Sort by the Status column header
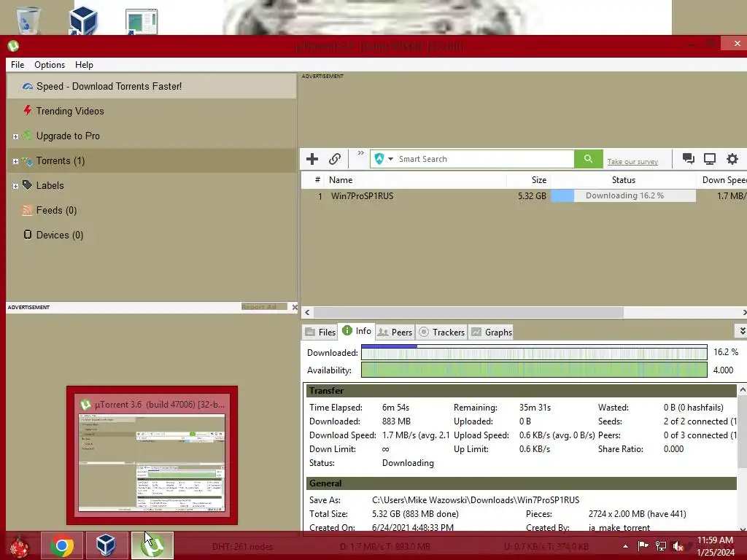 (623, 180)
